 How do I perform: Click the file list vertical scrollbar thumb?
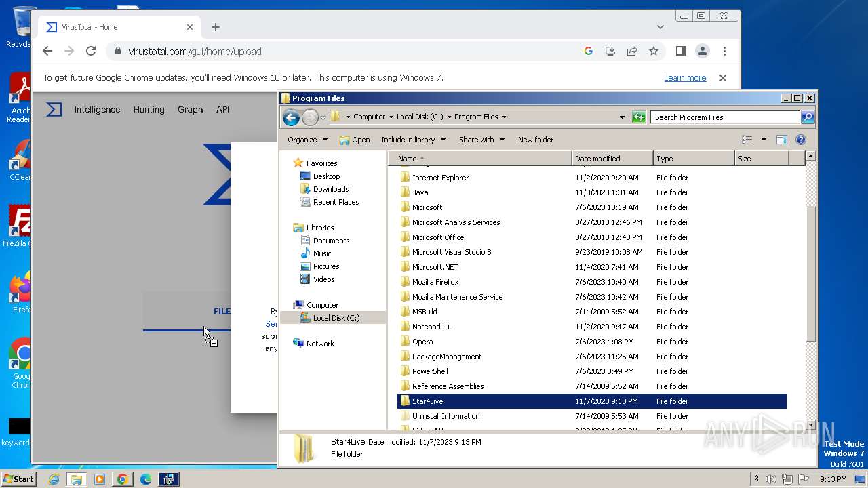coord(810,272)
